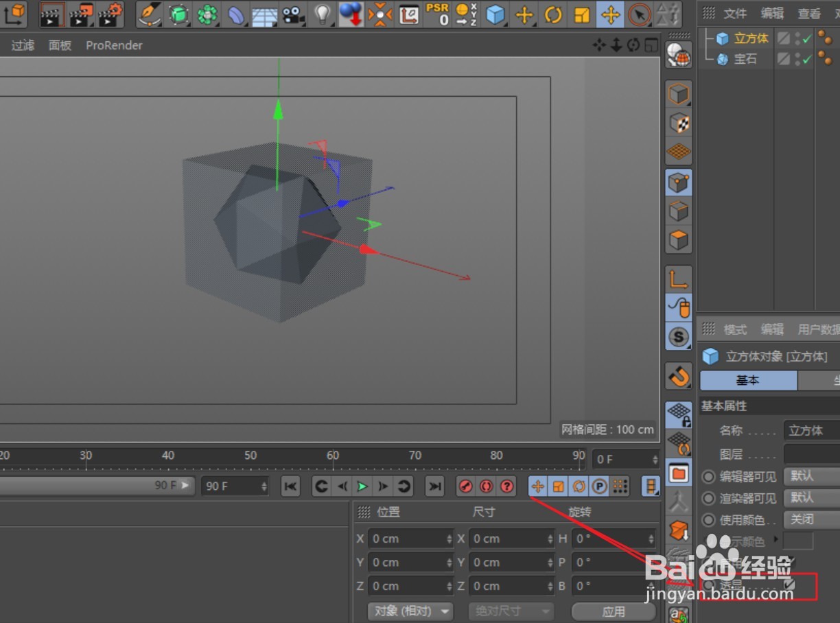
Task: Toggle Locked Workplane icon
Action: coord(679,414)
